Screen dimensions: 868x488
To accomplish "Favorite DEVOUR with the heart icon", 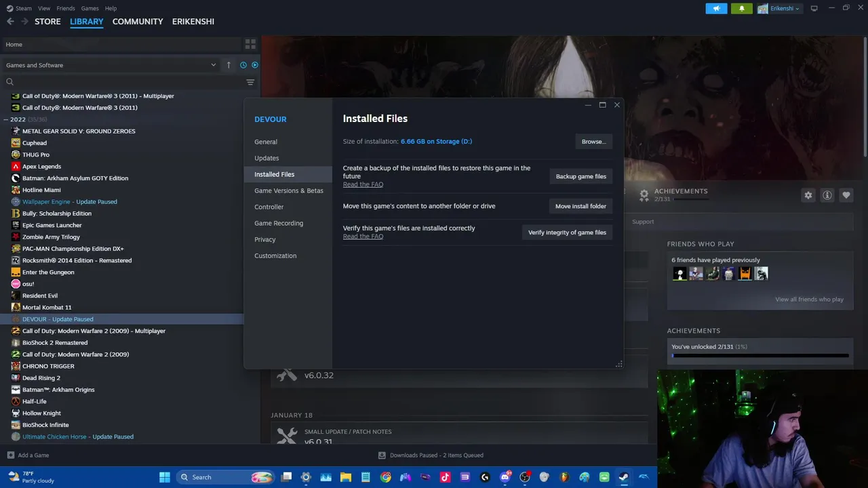I will [846, 195].
